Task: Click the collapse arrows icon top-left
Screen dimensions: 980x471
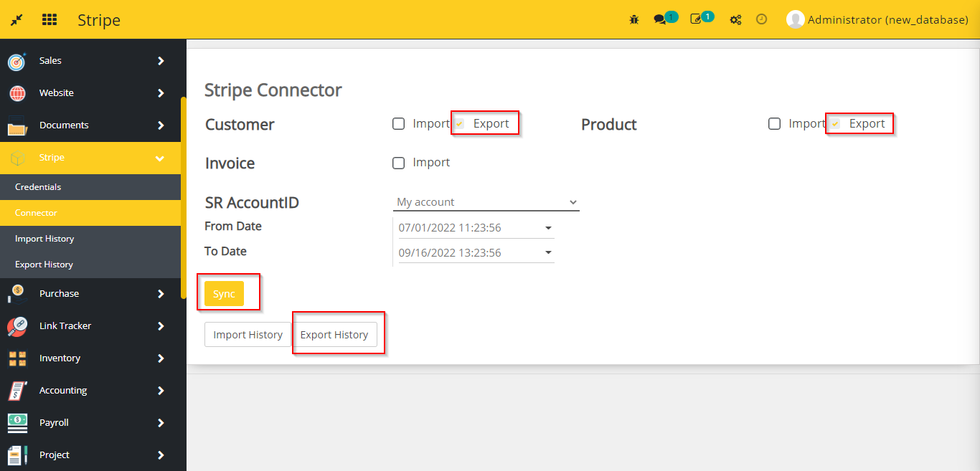Action: [x=16, y=19]
